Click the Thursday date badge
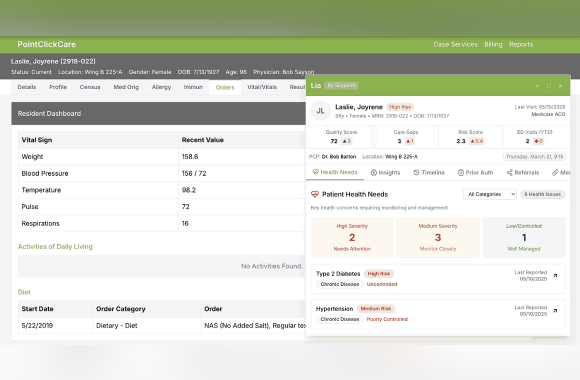580x380 pixels. [535, 157]
